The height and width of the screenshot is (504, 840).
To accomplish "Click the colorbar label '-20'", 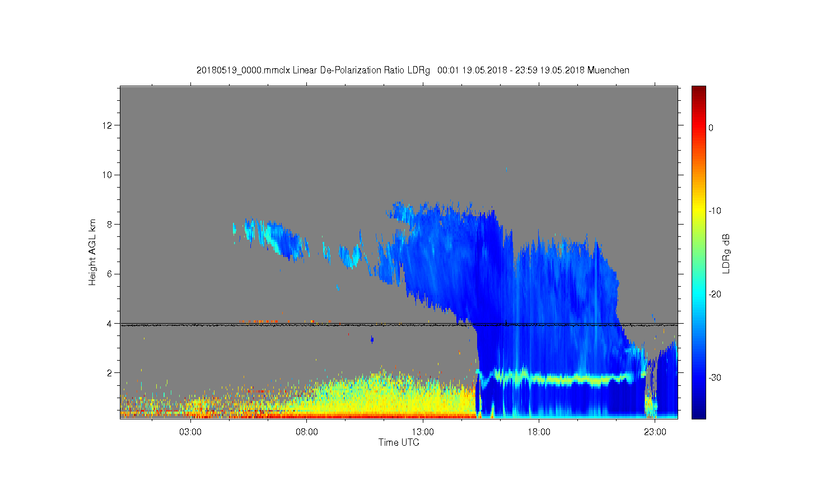I will tap(715, 295).
